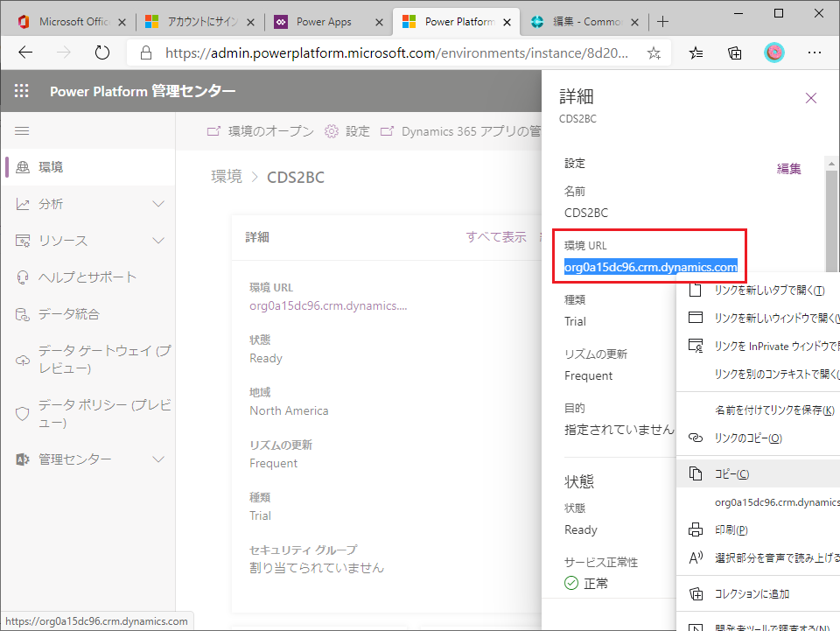Click the 編集 link in details panel
This screenshot has height=631, width=840.
click(x=788, y=169)
